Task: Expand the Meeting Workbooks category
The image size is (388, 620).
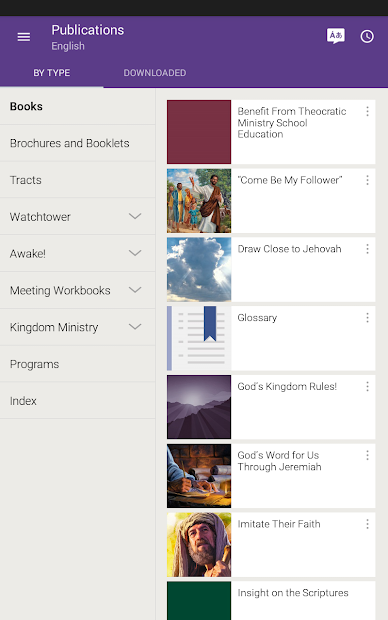Action: pos(135,290)
